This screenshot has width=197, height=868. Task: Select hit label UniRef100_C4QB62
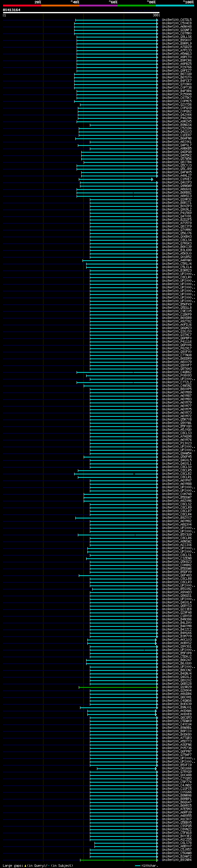click(176, 372)
